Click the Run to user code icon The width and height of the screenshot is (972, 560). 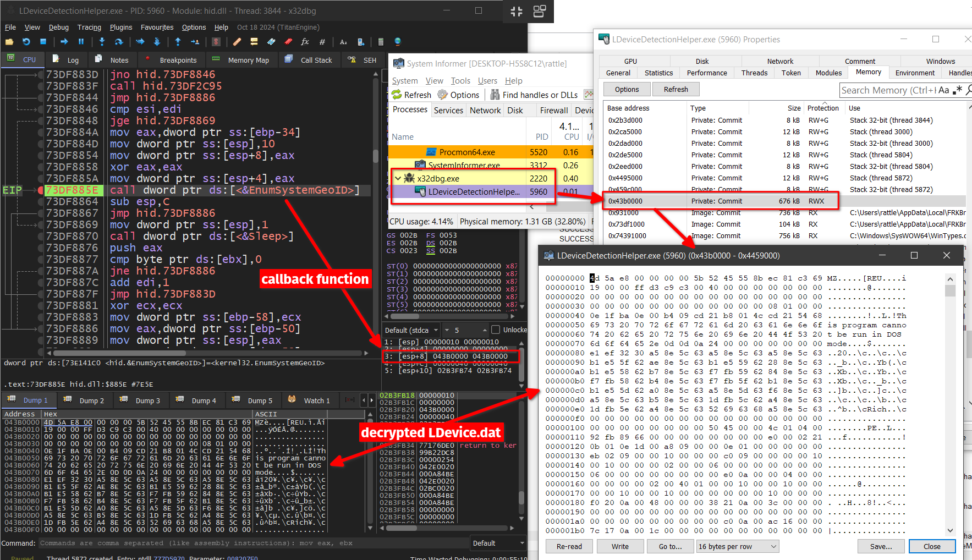195,42
